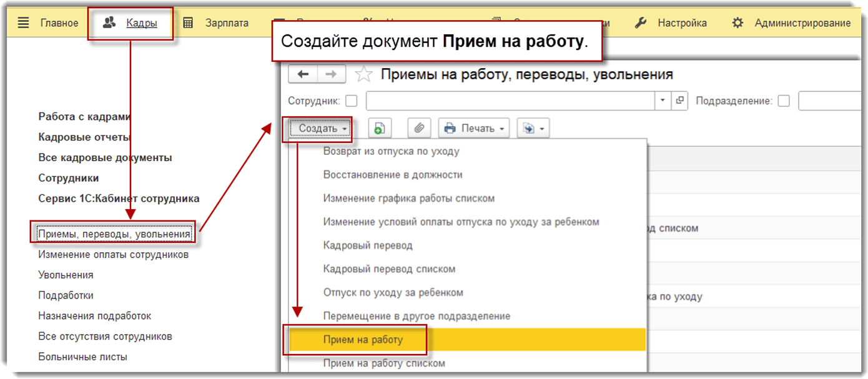The image size is (868, 379).
Task: Click the calculator icon next to Зарплата
Action: 187,22
